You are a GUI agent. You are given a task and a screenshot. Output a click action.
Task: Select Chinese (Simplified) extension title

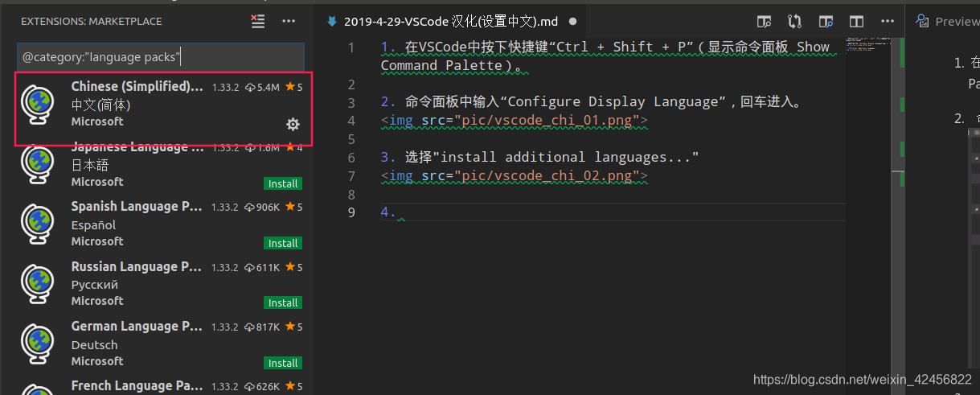tap(137, 86)
